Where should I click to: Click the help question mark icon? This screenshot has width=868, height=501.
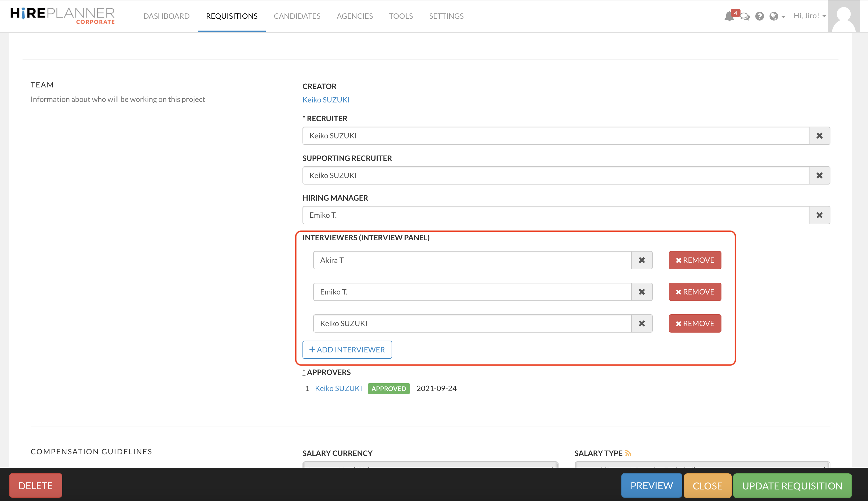coord(760,16)
